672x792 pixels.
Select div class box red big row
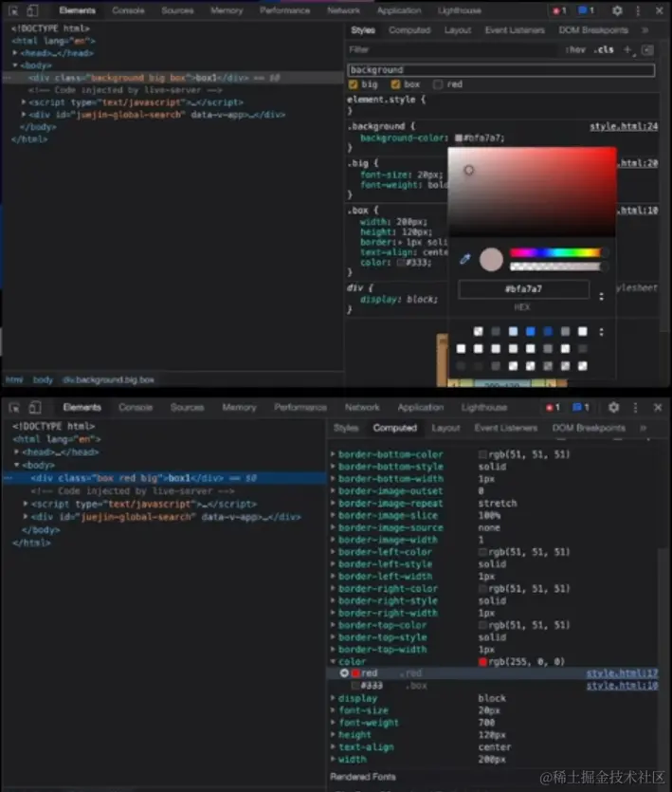165,478
